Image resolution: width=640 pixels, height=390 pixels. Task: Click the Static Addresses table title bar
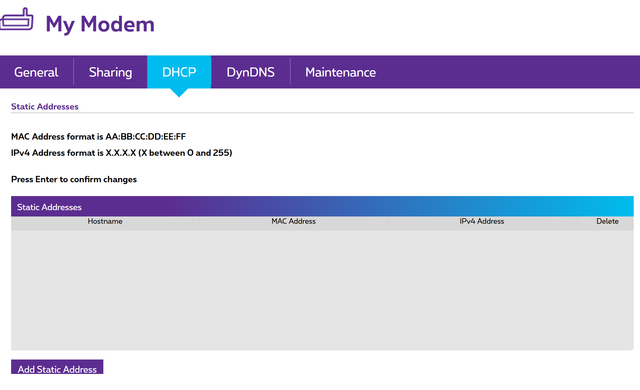click(x=322, y=206)
